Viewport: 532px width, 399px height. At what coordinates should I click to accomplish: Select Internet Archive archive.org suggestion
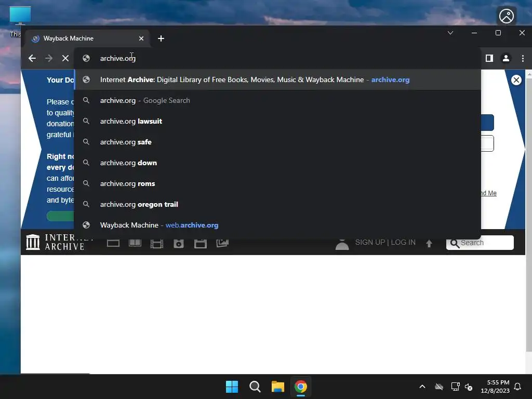click(277, 79)
